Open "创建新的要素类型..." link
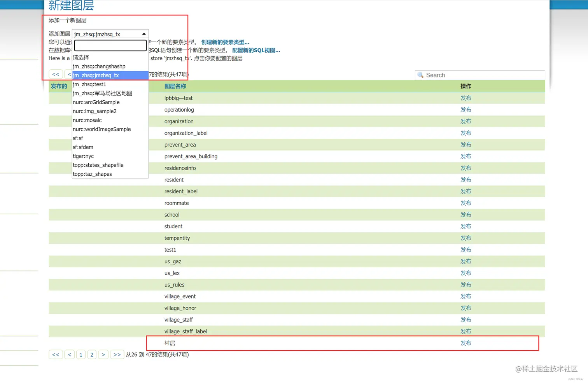Screen dimensions: 588x383 (225, 42)
